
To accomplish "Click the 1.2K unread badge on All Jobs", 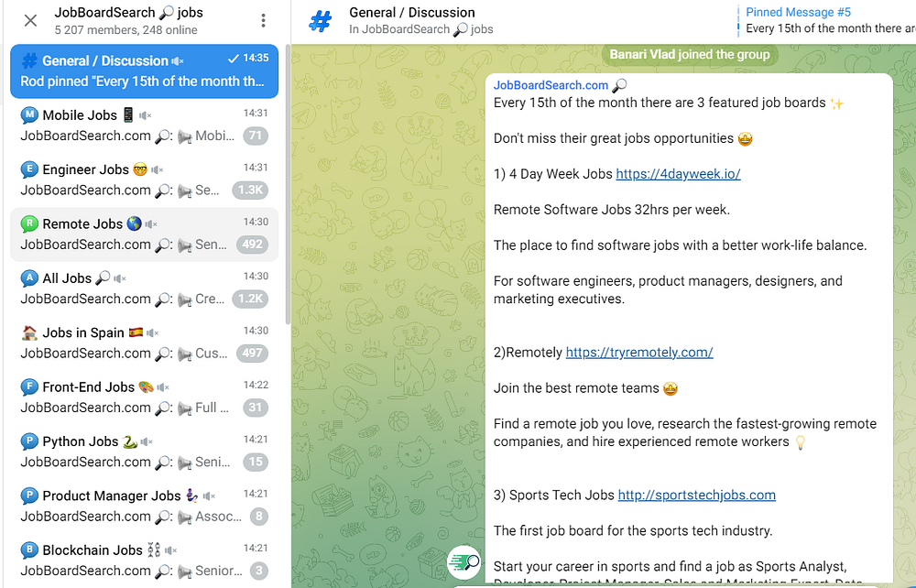I will click(x=250, y=299).
